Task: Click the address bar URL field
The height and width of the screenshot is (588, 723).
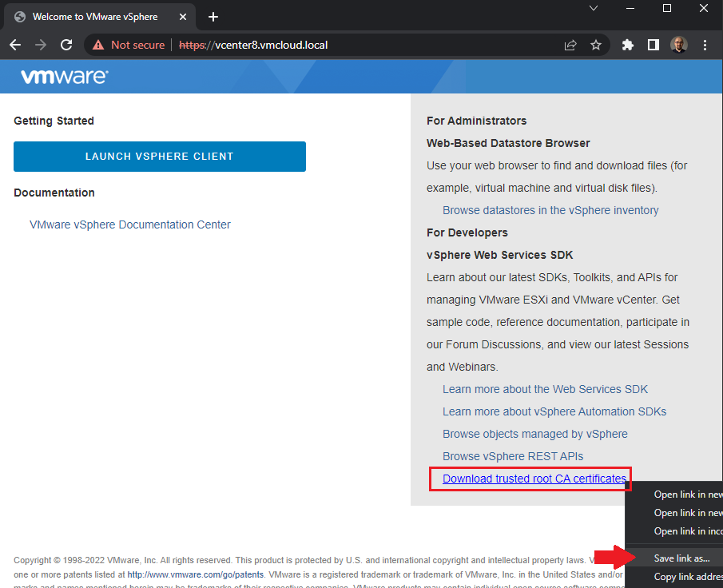Action: 360,46
